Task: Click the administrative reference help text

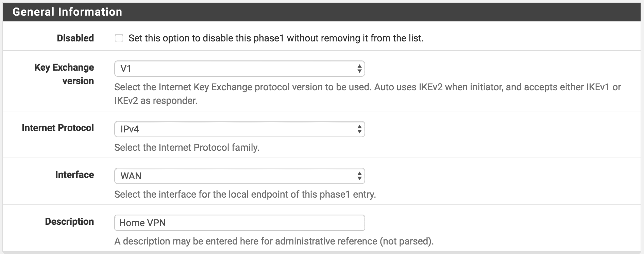Action: 274,241
